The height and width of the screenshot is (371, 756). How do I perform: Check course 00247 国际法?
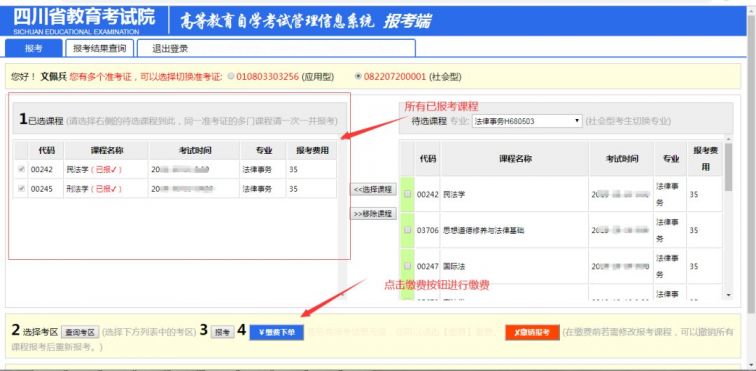[x=407, y=266]
